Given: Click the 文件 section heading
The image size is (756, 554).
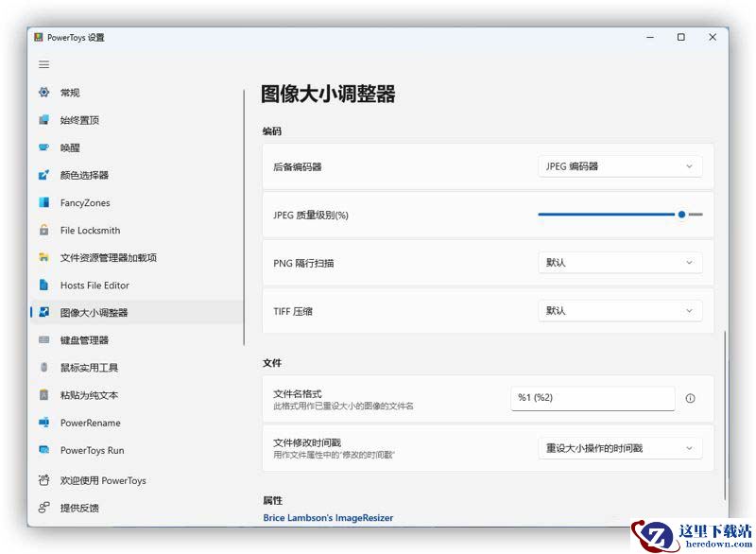Looking at the screenshot, I should [x=272, y=363].
